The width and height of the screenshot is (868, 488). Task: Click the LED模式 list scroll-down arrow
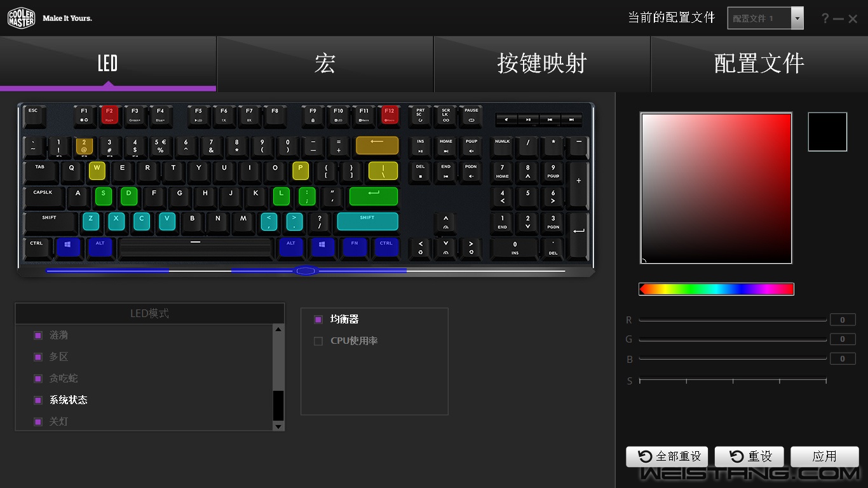tap(278, 426)
